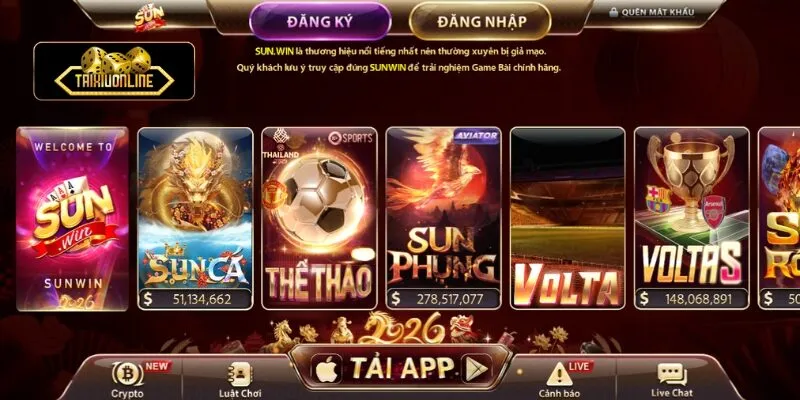
Task: Tap the Apple download icon
Action: coord(327,368)
